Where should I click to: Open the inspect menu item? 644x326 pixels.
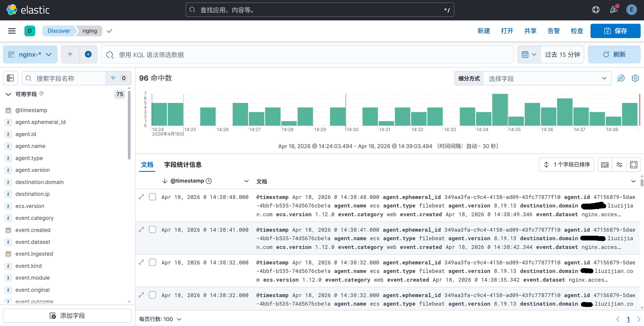click(577, 31)
